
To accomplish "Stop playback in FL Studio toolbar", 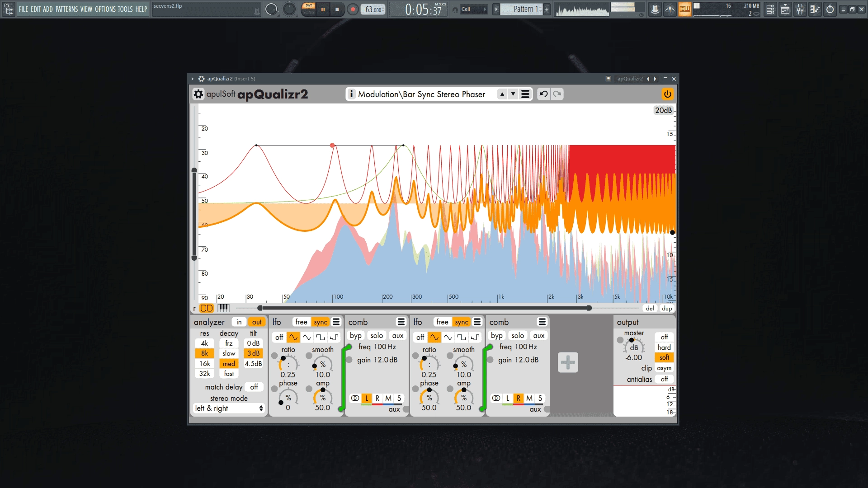I will pos(337,9).
